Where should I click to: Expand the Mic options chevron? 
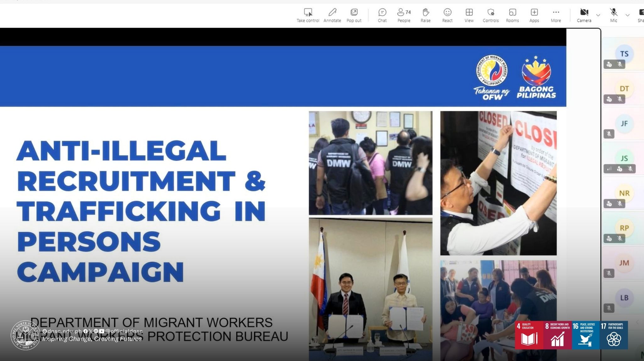pyautogui.click(x=627, y=15)
